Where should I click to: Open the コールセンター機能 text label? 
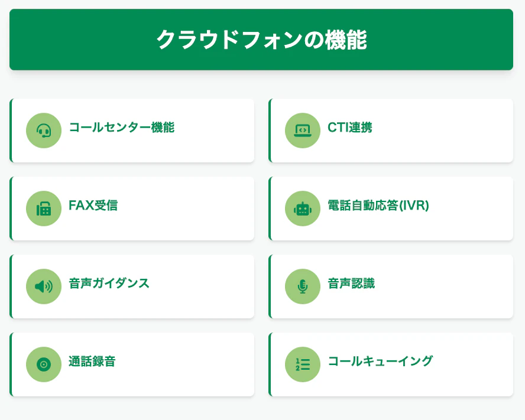click(121, 127)
